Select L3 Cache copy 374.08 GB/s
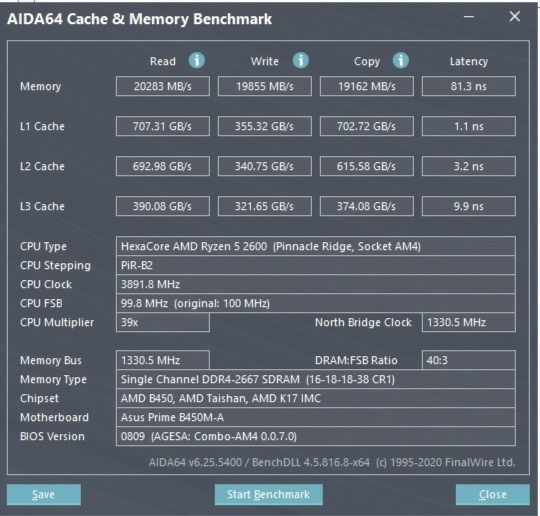Viewport: 540px width, 516px height. coord(367,206)
